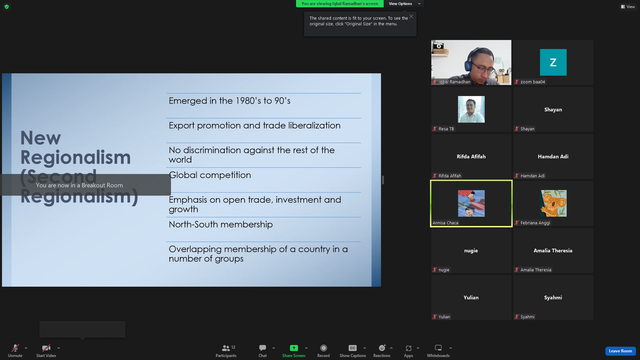The height and width of the screenshot is (360, 640).
Task: Click the Unmute microphone icon
Action: [15, 348]
